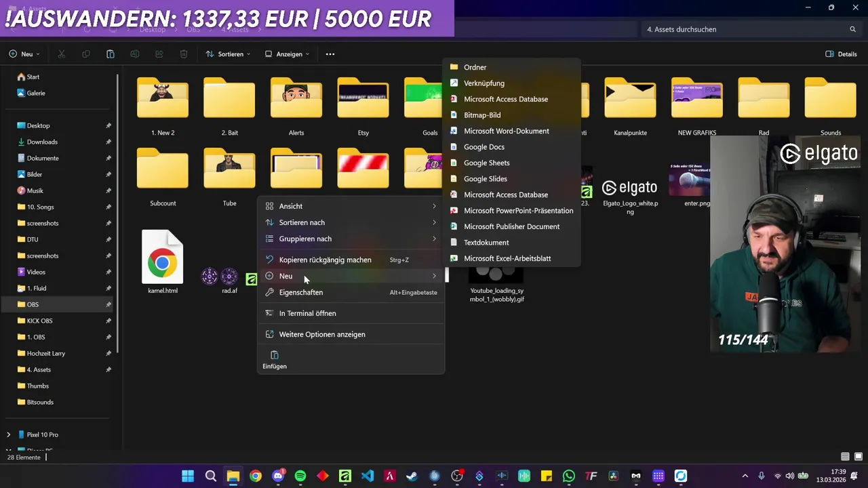Switch to details list view toggle
Screen dimensions: 868x488
click(845, 457)
